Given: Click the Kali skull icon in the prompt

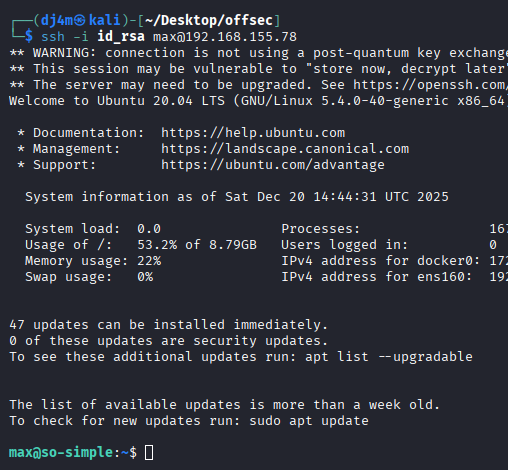Looking at the screenshot, I should click(x=79, y=21).
